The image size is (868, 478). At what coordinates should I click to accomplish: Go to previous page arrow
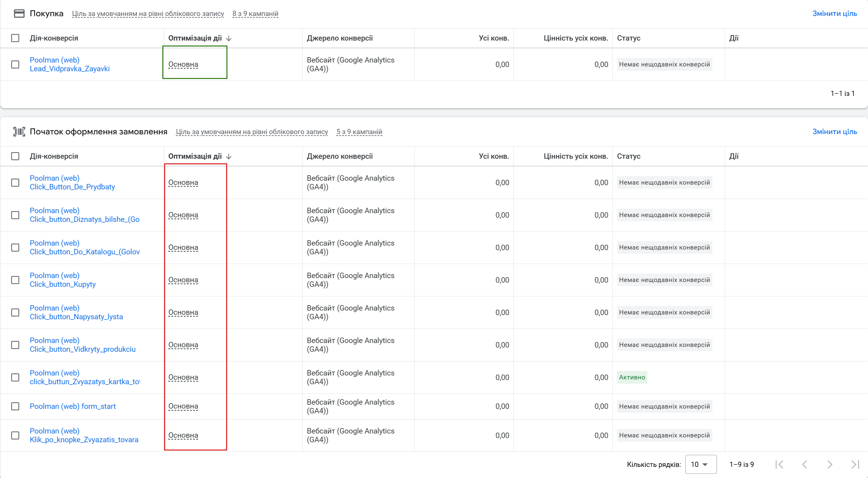pyautogui.click(x=805, y=464)
